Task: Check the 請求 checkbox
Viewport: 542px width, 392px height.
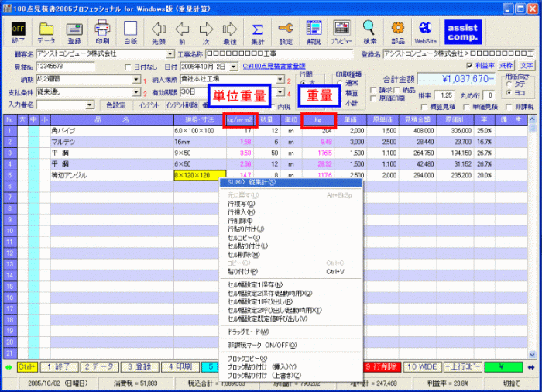Action: tap(373, 91)
